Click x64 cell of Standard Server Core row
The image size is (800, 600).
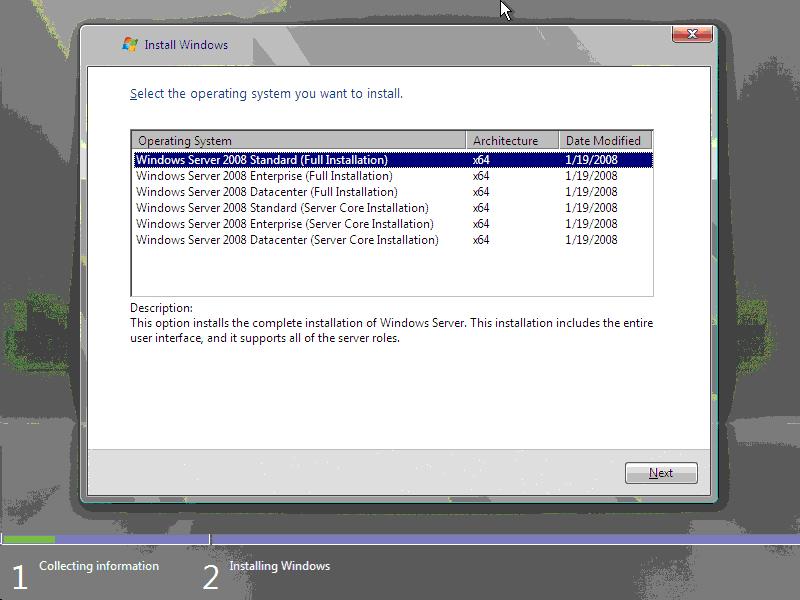click(481, 208)
